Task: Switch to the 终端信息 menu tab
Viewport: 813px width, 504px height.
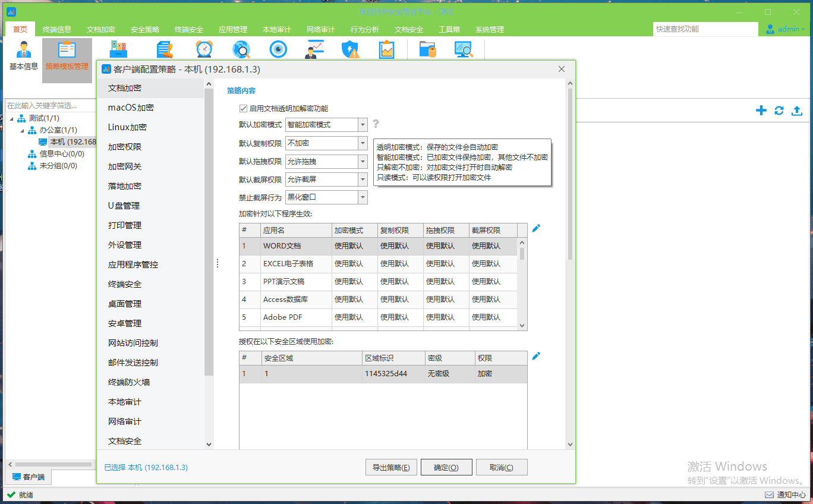Action: [x=57, y=30]
